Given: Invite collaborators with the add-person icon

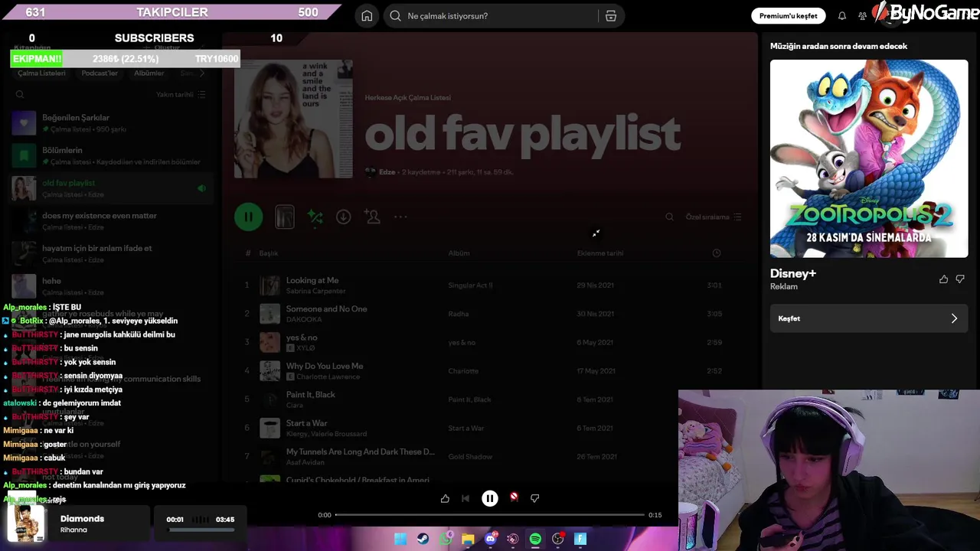Looking at the screenshot, I should tap(373, 217).
